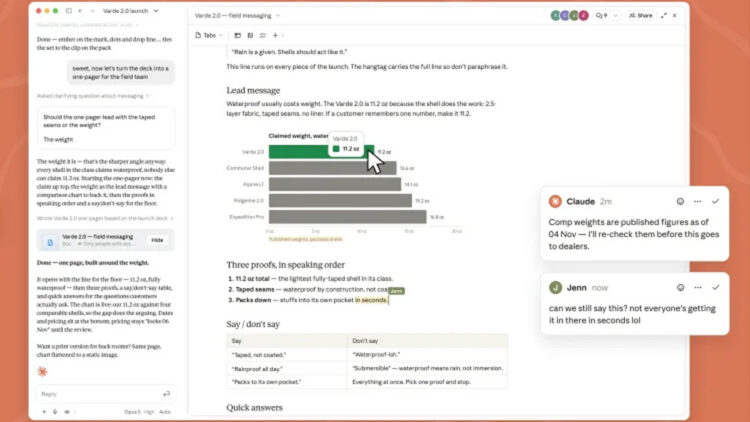Click the highlighted 'in seconds' text
This screenshot has width=750, height=422.
(371, 300)
